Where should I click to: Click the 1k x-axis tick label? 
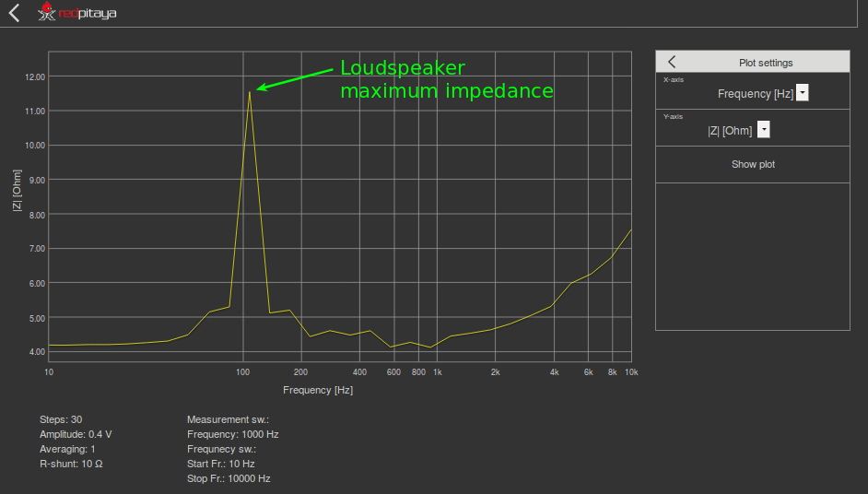click(x=438, y=372)
